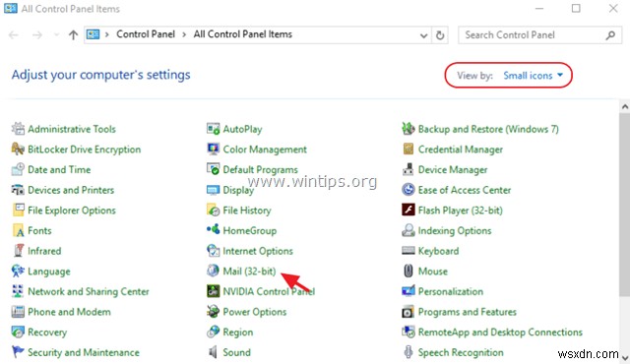Open the Backup and Restore icon

pyautogui.click(x=409, y=129)
